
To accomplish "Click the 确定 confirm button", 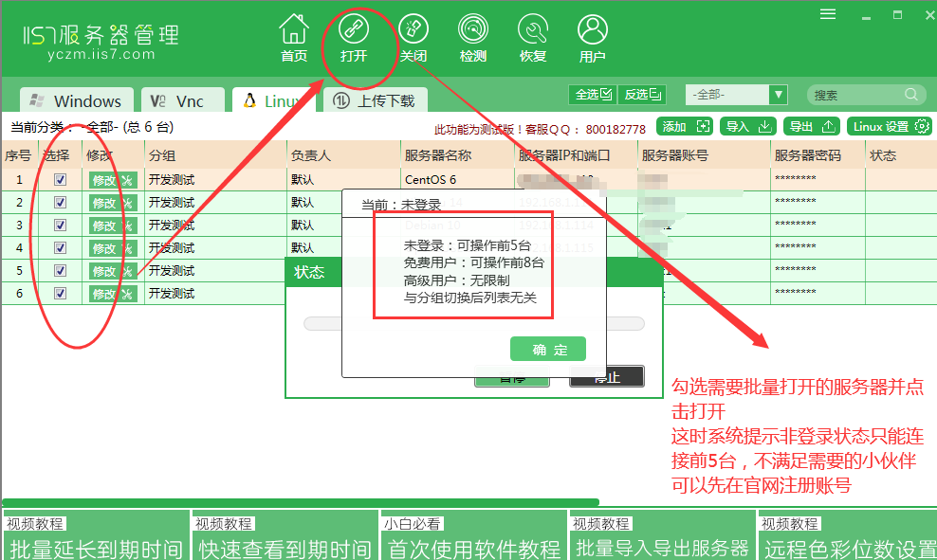I will (x=547, y=349).
